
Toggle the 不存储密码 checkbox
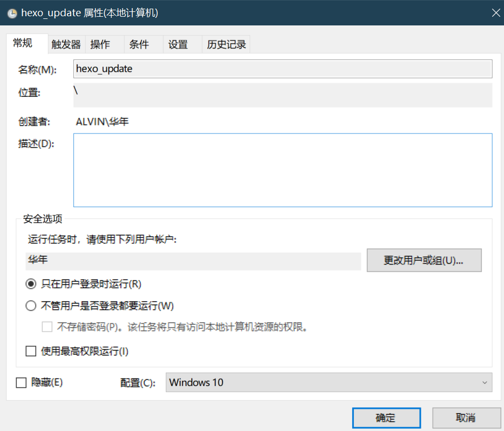tap(47, 327)
